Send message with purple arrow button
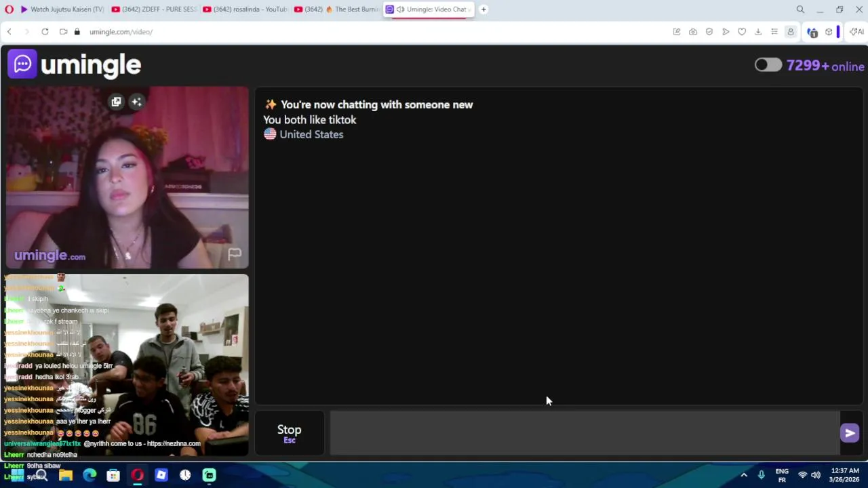 click(850, 433)
